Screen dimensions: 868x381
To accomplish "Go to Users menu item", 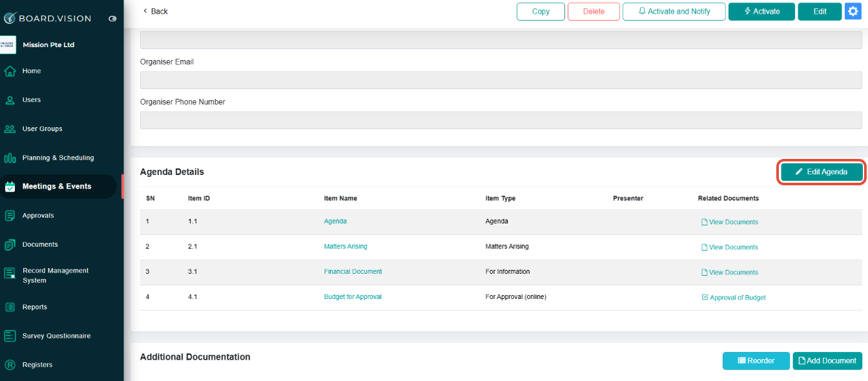I will coord(32,100).
